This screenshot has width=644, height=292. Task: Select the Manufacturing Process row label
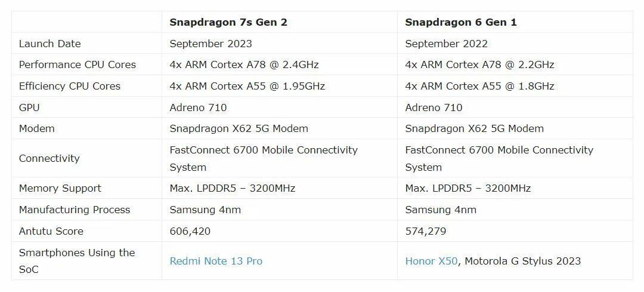[x=75, y=210]
